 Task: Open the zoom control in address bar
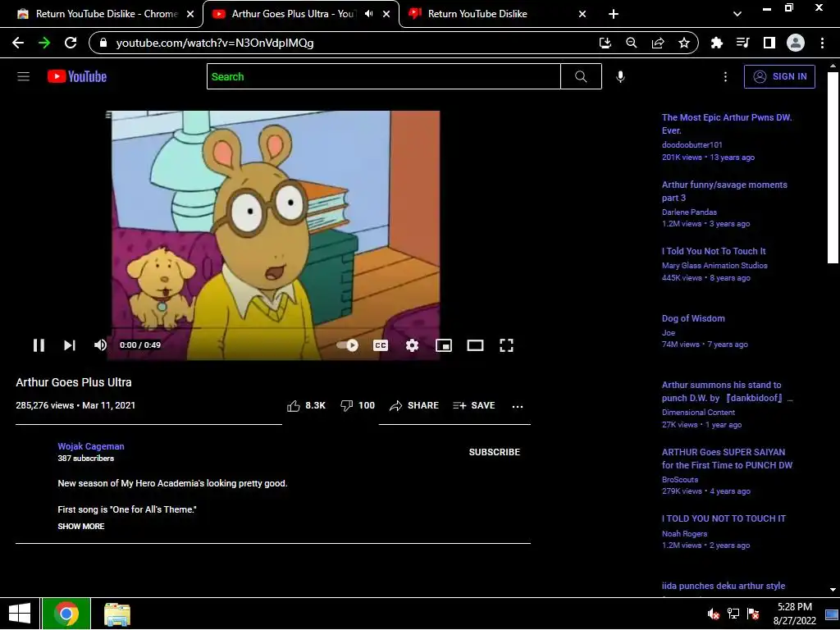point(632,43)
